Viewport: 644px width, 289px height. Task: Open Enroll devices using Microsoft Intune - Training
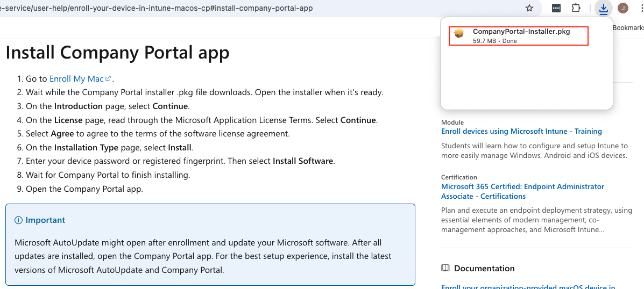coord(521,131)
